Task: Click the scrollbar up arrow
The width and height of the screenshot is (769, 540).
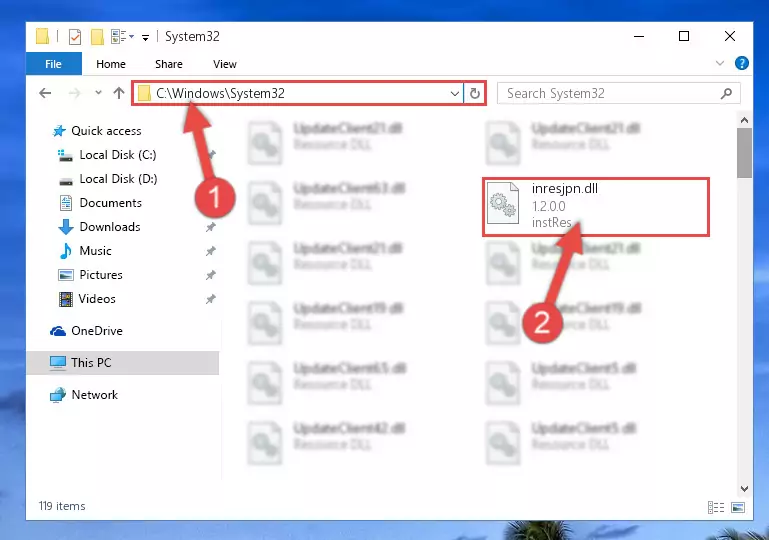Action: (744, 120)
